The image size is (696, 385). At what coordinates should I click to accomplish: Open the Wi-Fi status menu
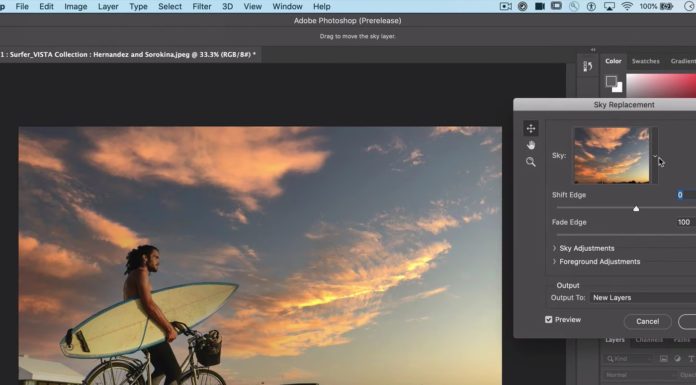[627, 6]
